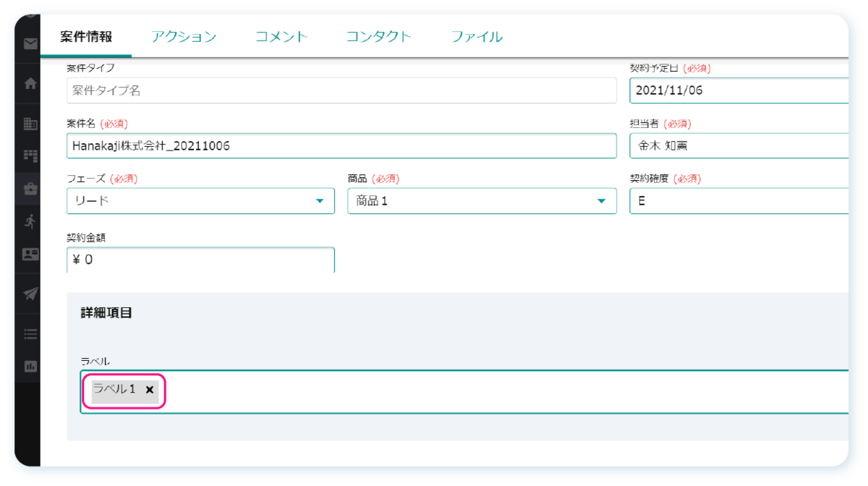Switch to the コメント tab
The height and width of the screenshot is (486, 868).
281,37
